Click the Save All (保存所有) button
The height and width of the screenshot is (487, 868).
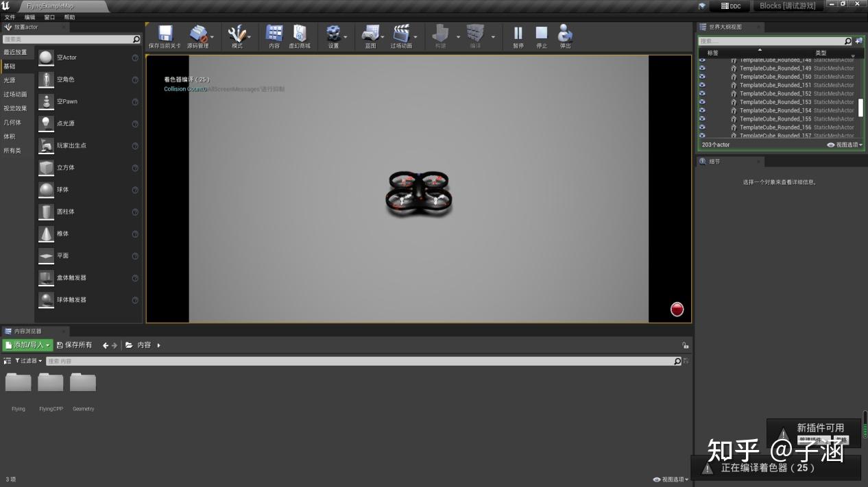[74, 345]
